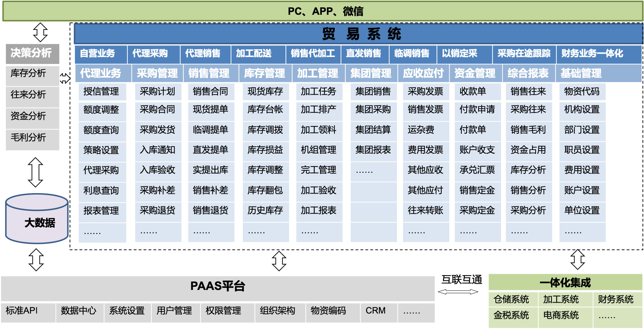Click the double arrow above PAAS平台
644x329 pixels.
tap(279, 261)
